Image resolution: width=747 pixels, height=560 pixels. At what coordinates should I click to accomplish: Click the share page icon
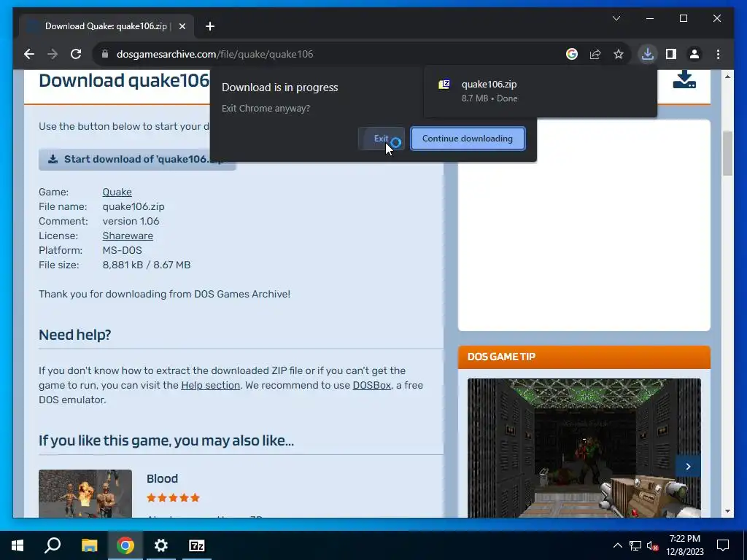pyautogui.click(x=595, y=54)
